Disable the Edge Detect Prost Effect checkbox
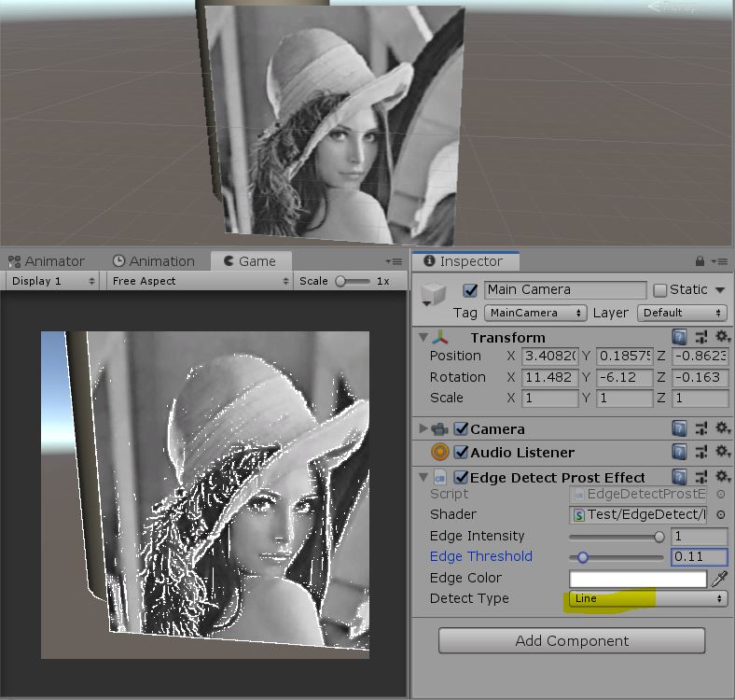 pos(462,477)
